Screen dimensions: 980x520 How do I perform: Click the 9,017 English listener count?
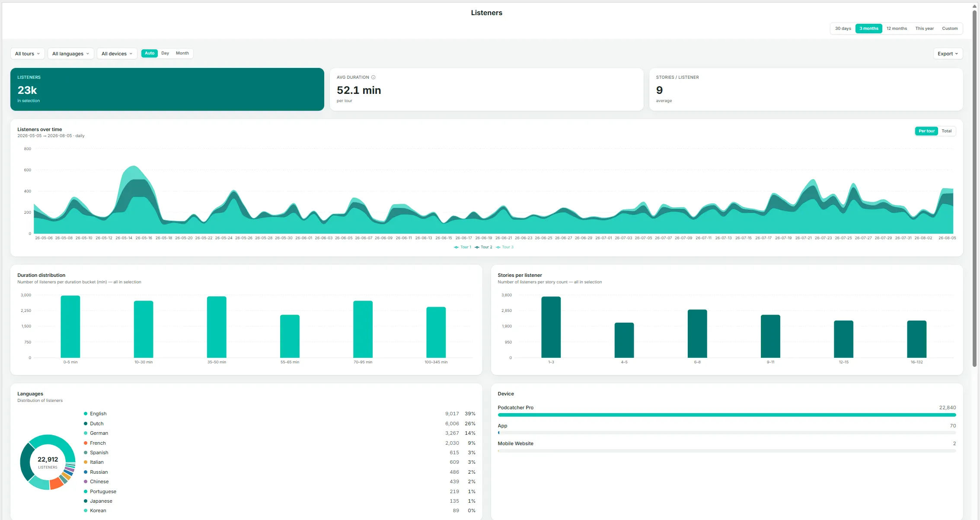(452, 414)
